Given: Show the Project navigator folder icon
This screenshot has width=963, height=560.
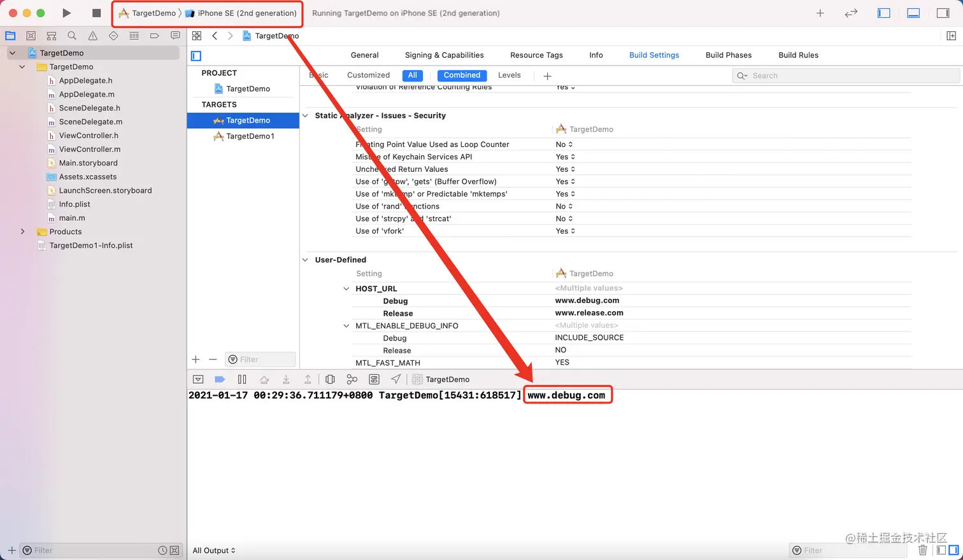Looking at the screenshot, I should click(10, 36).
